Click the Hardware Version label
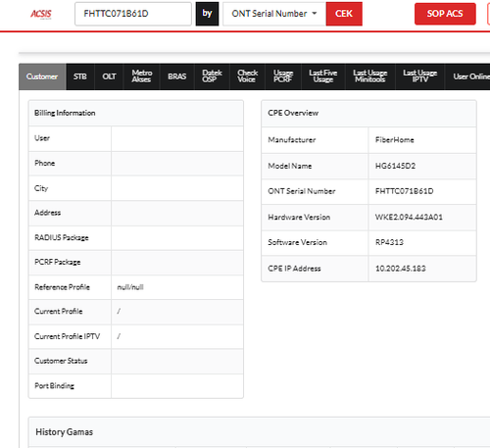The width and height of the screenshot is (490, 448). tap(299, 217)
